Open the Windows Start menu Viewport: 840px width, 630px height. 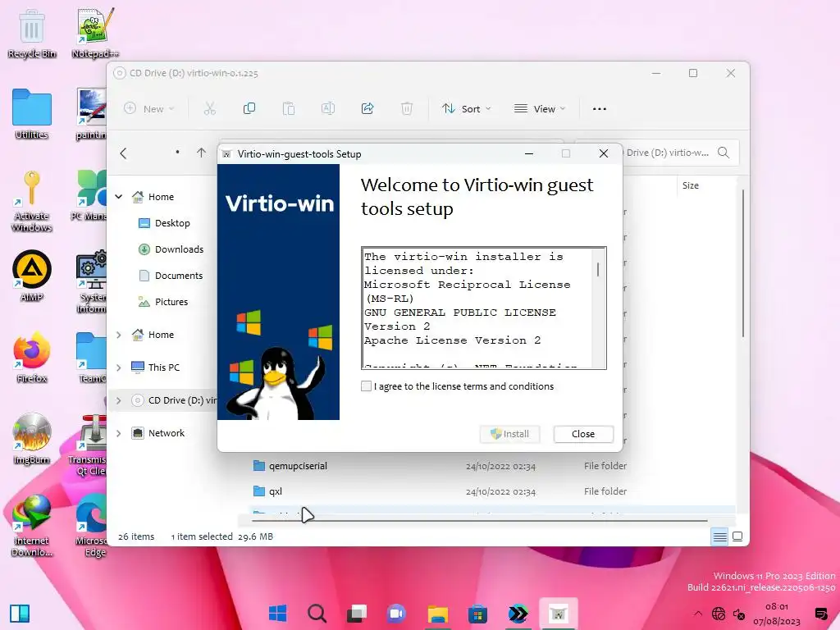point(277,614)
